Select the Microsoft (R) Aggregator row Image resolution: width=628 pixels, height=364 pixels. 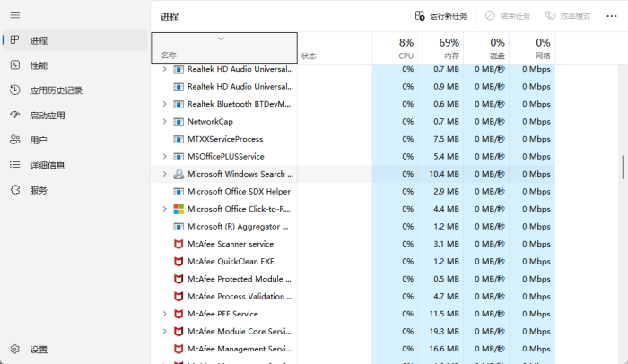(x=353, y=226)
